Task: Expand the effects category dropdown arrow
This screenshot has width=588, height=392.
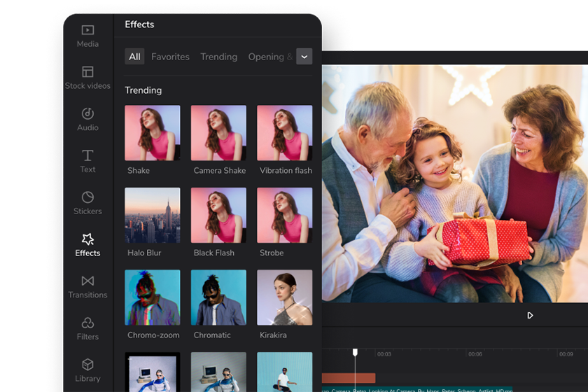Action: pyautogui.click(x=304, y=57)
